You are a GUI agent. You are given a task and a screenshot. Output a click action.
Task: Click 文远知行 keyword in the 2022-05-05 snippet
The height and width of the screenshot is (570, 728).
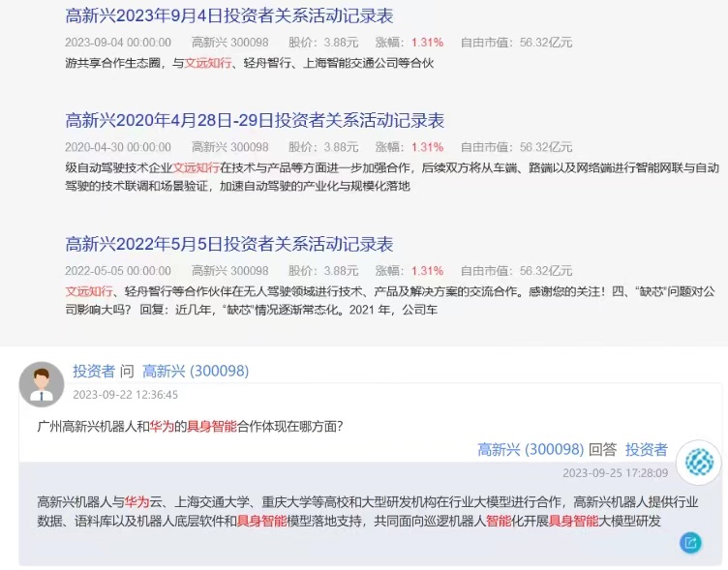click(89, 291)
